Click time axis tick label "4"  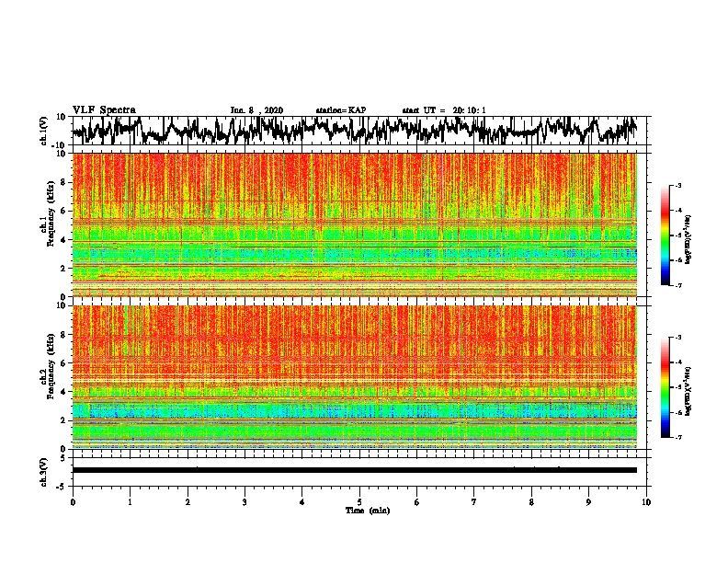click(302, 502)
